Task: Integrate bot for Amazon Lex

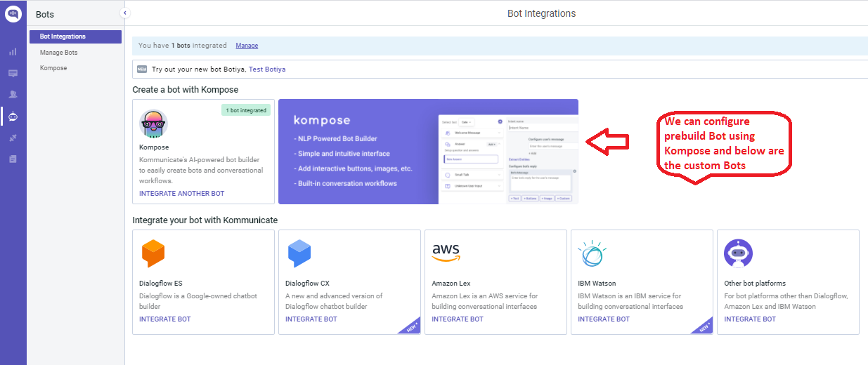Action: pos(458,319)
